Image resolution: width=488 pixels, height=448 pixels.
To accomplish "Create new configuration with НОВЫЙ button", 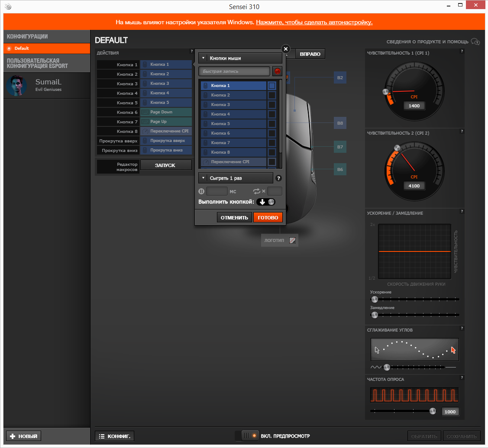I will 24,436.
